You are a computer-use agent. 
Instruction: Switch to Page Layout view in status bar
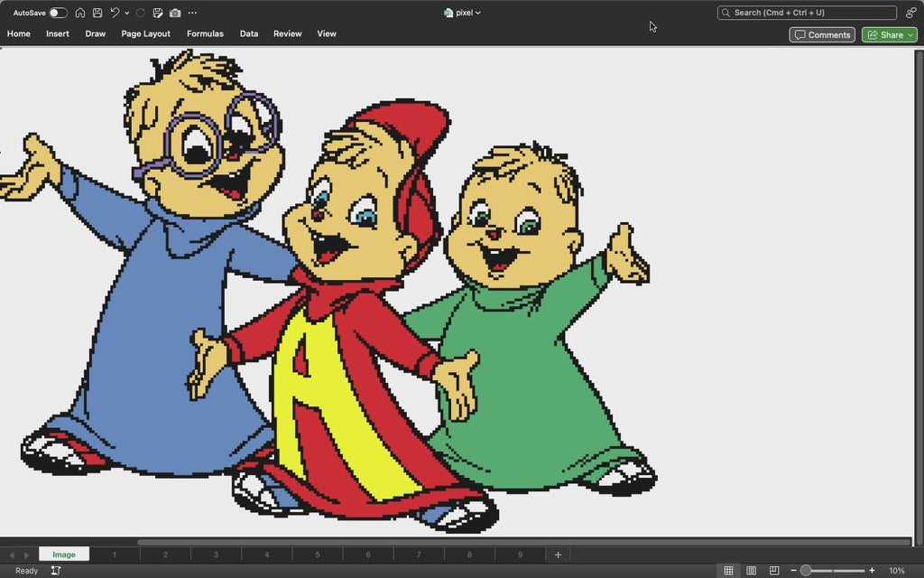point(751,570)
